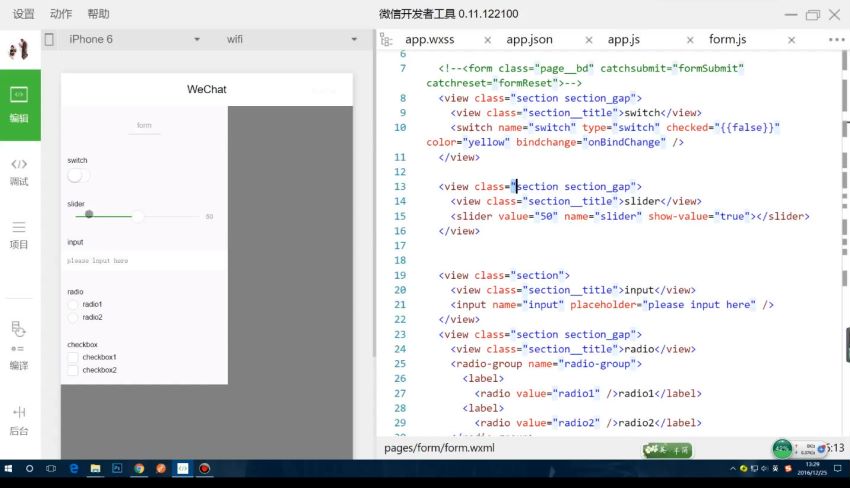The height and width of the screenshot is (488, 850).
Task: Select the radio2 option
Action: [73, 318]
